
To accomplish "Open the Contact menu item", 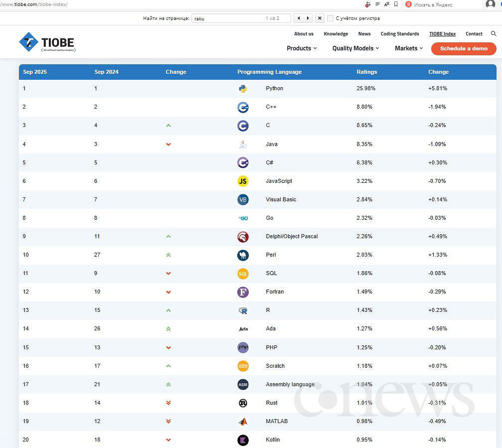I will click(474, 34).
